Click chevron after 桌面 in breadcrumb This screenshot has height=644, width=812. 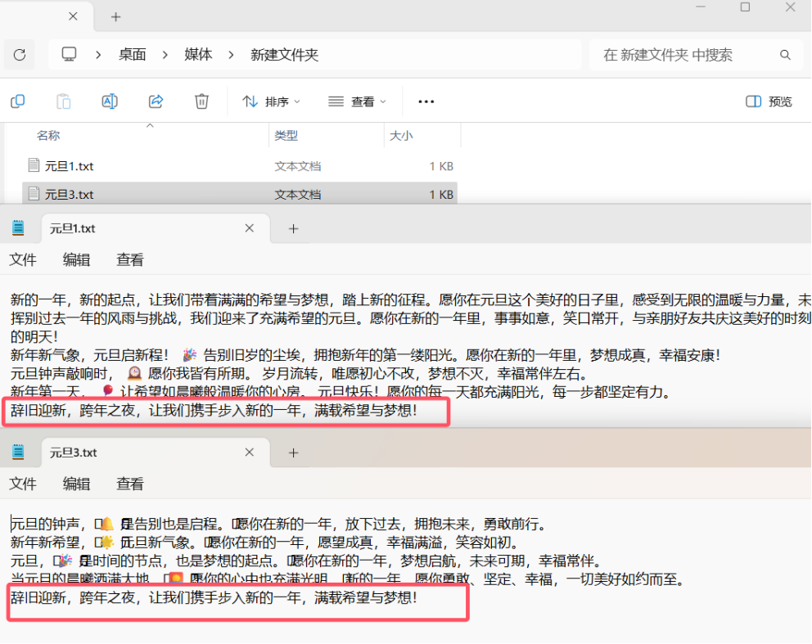click(165, 55)
